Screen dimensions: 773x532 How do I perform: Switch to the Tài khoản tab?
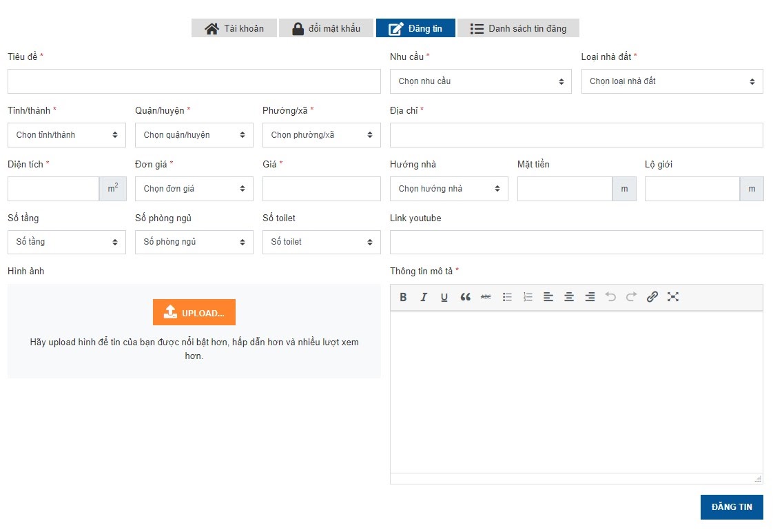pos(234,28)
